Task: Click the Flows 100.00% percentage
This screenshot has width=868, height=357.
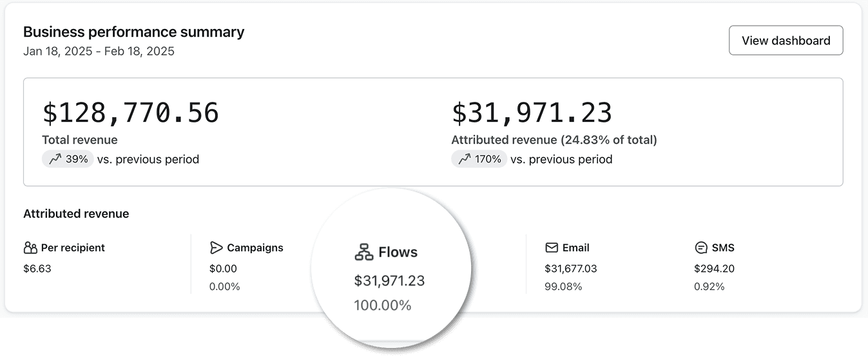Action: pyautogui.click(x=383, y=305)
